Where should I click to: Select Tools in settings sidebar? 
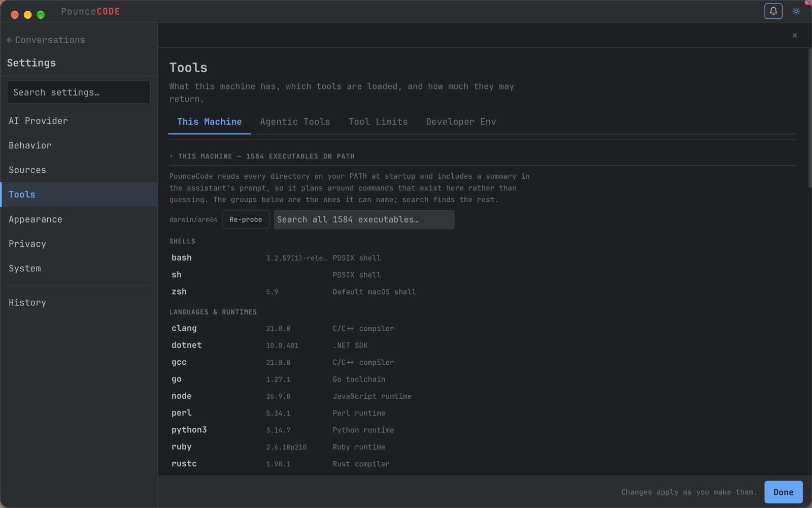79,195
